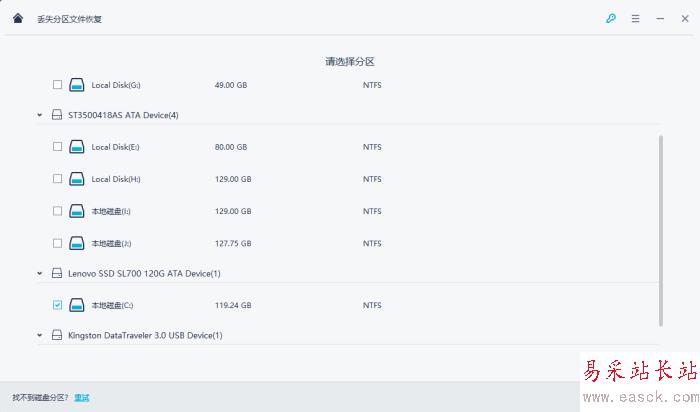
Task: Select the Kingston DataTraveler 3.0 USB Device
Action: point(145,335)
